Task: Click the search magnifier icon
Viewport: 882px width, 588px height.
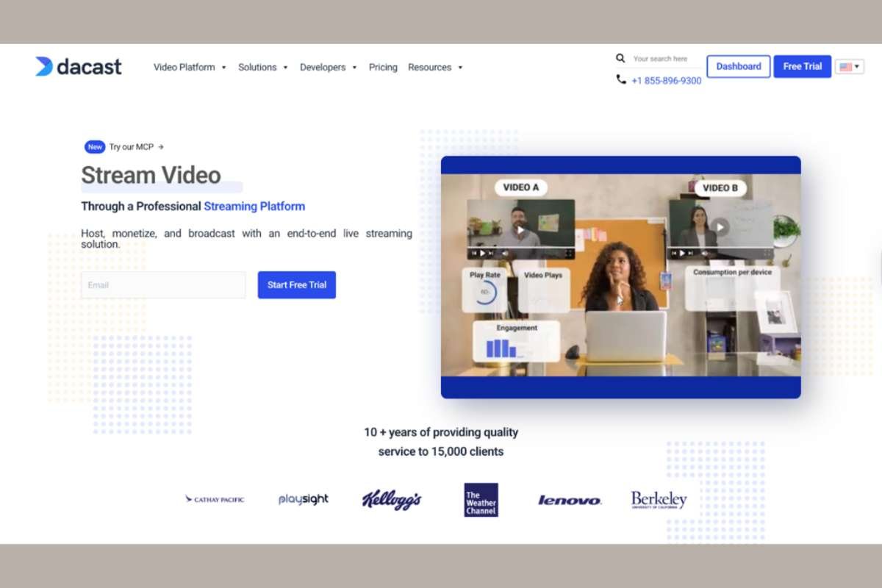Action: [x=620, y=57]
